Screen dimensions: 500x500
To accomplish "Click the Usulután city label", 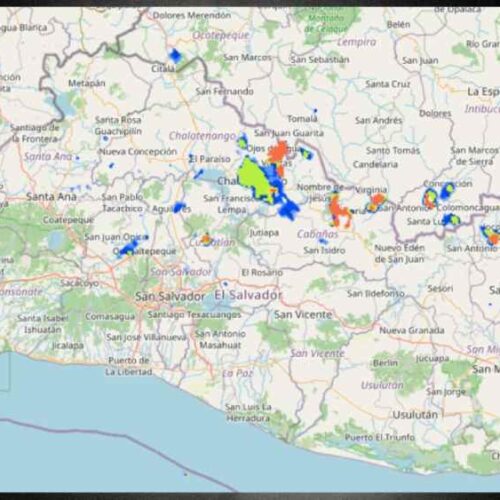I will click(415, 415).
